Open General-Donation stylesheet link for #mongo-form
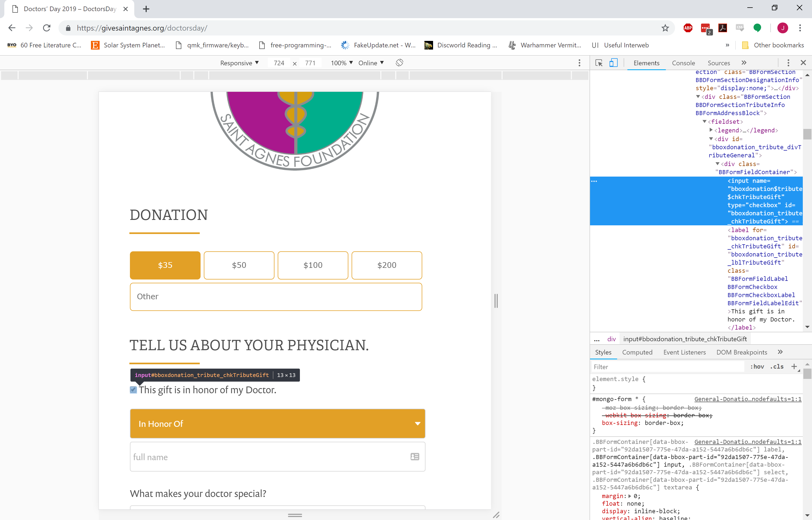The width and height of the screenshot is (812, 520). (748, 399)
